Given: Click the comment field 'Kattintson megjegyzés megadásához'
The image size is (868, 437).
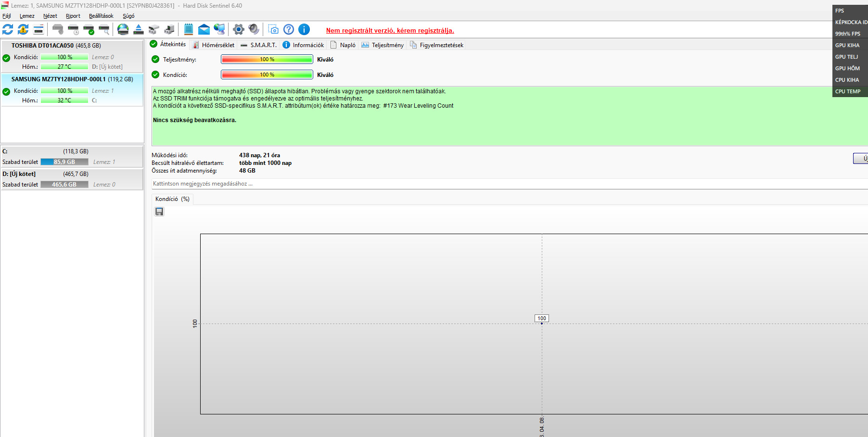Looking at the screenshot, I should click(510, 184).
